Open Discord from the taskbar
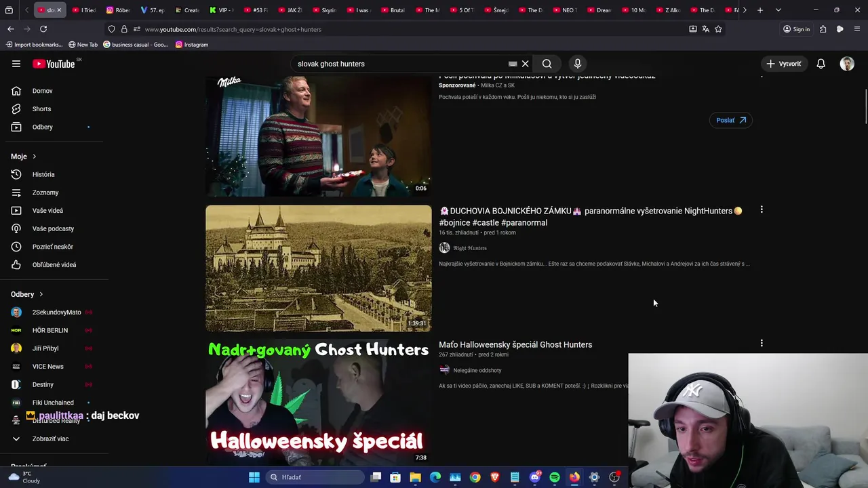 (x=535, y=477)
